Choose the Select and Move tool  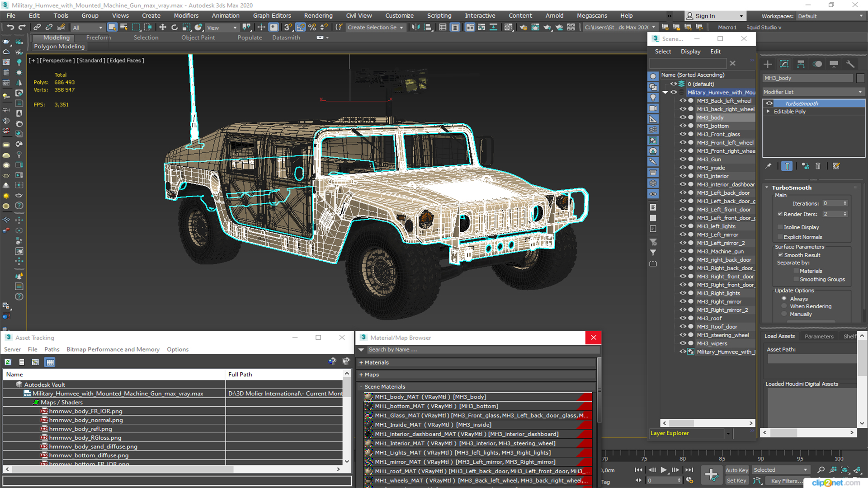click(x=162, y=27)
